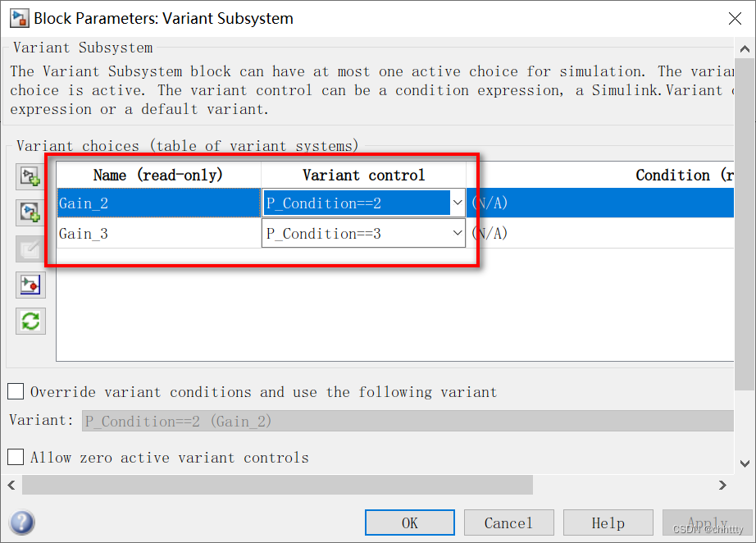
Task: Open the P_Condition==2 variant control dropdown
Action: point(458,203)
